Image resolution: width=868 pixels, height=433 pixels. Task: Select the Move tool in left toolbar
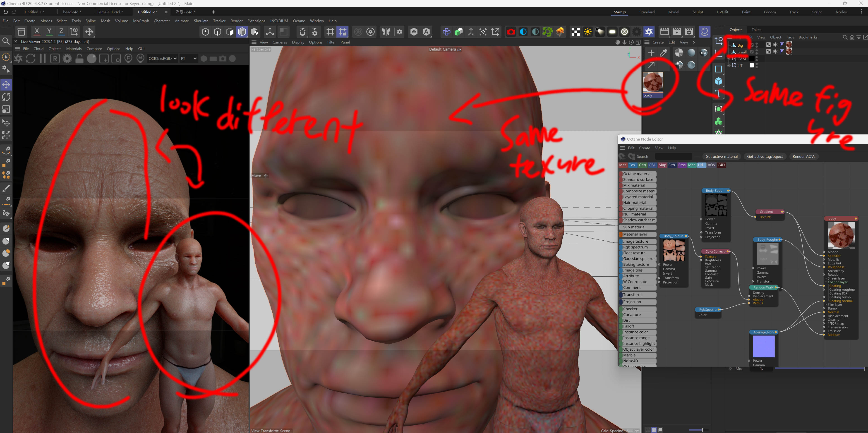pos(6,85)
